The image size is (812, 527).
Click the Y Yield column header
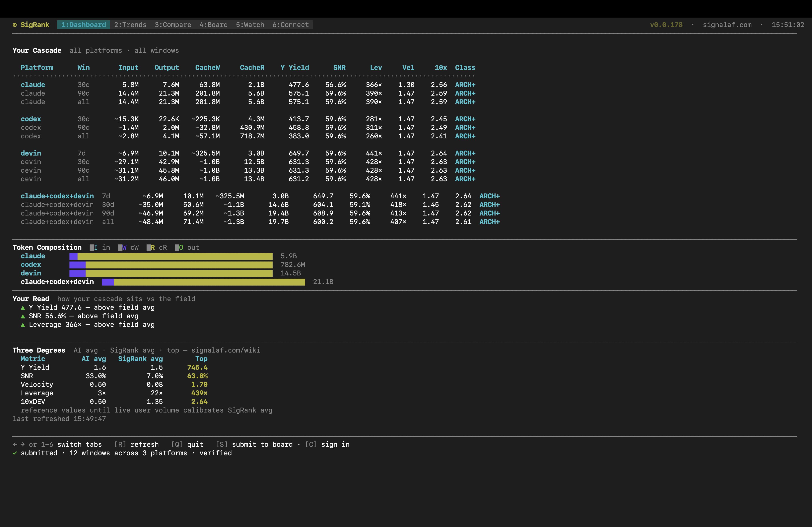(295, 67)
